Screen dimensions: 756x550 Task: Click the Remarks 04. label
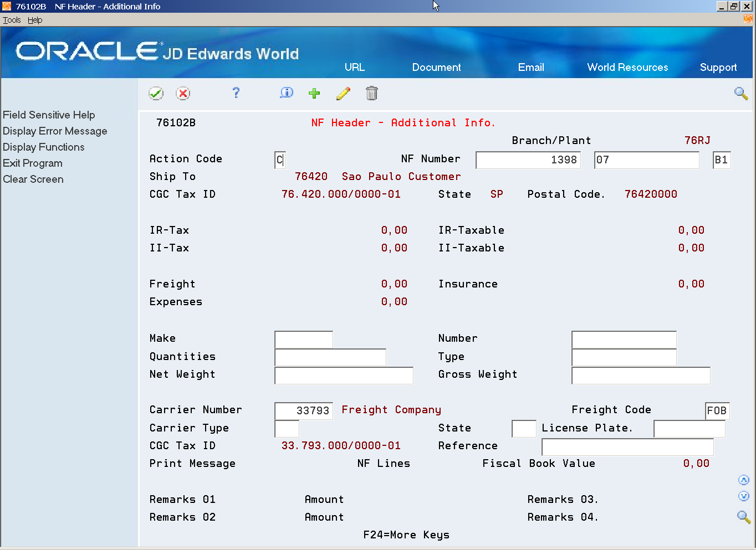[563, 517]
